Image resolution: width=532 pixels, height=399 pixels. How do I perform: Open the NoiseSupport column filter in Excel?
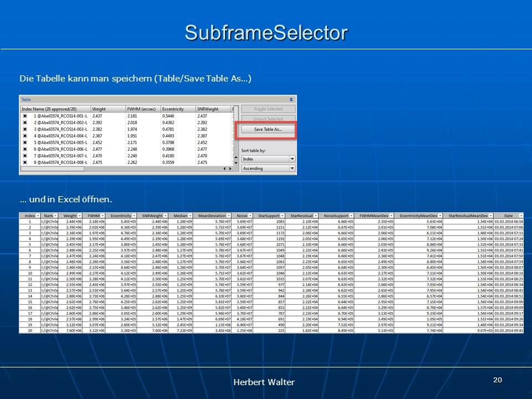pos(351,216)
